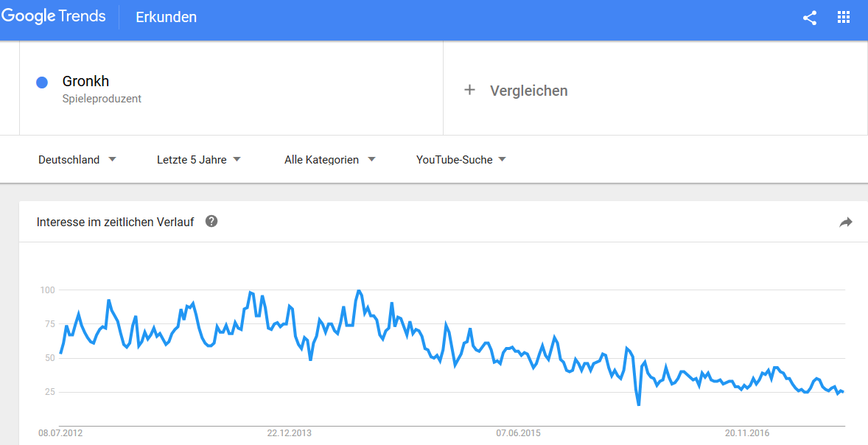This screenshot has width=868, height=445.
Task: Click the 20.11.2016 date label
Action: point(746,433)
